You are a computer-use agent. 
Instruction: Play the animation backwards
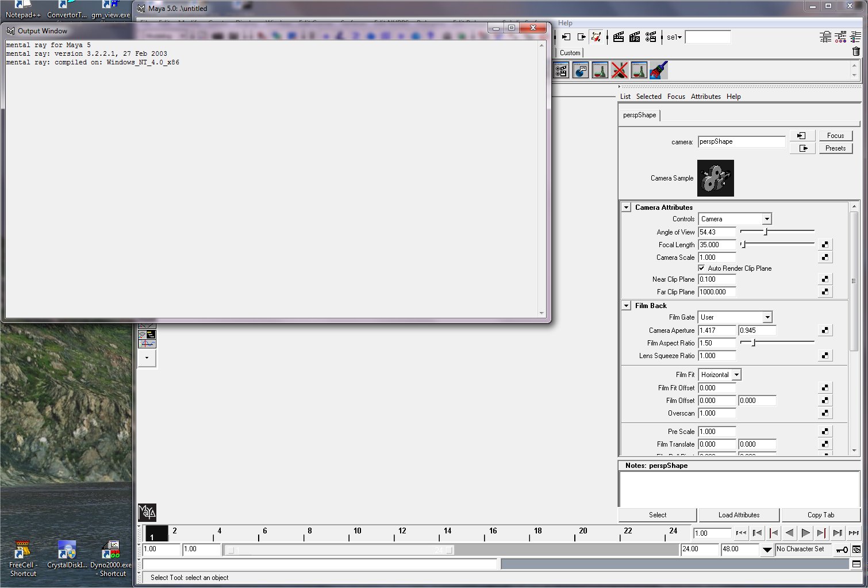click(789, 533)
